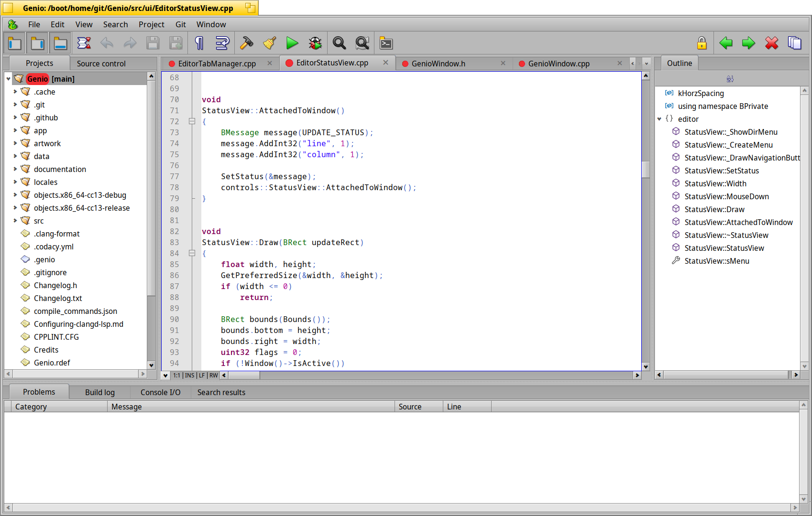812x516 pixels.
Task: Expand the src folder in Projects
Action: tap(15, 220)
